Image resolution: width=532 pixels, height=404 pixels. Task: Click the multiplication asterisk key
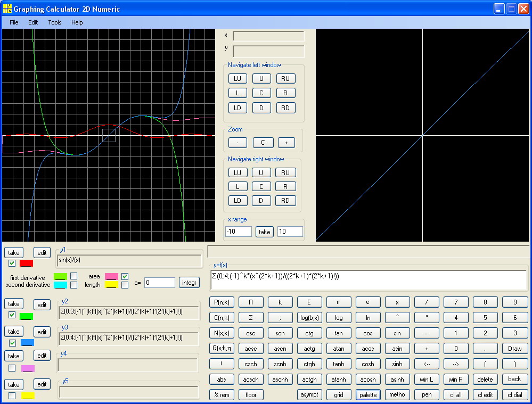click(x=427, y=317)
